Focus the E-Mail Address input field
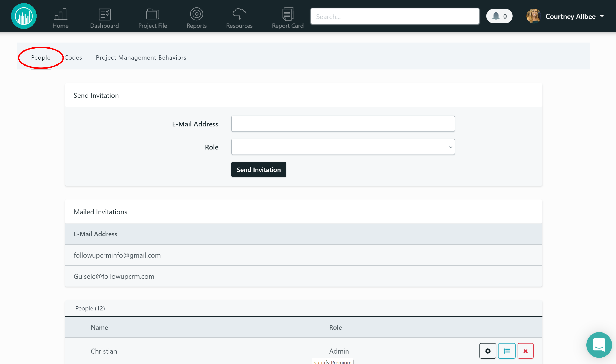 point(343,124)
